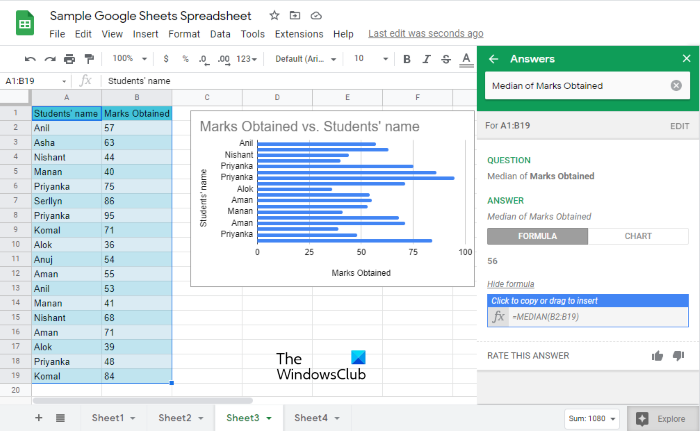This screenshot has width=700, height=431.
Task: Open the font size 10 dropdown
Action: click(x=371, y=59)
